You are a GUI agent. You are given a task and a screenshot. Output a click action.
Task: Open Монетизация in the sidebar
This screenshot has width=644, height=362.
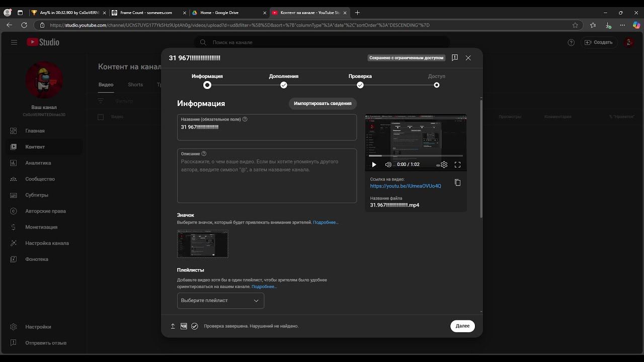(43, 227)
